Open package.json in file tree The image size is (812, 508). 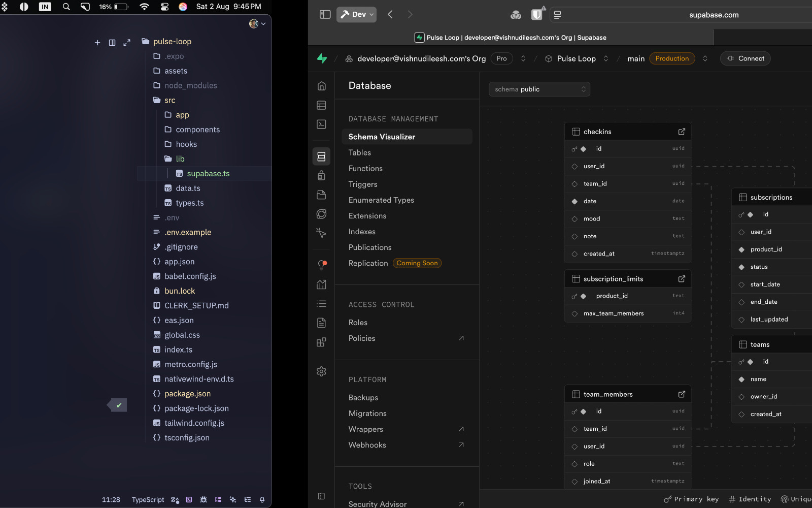click(187, 394)
